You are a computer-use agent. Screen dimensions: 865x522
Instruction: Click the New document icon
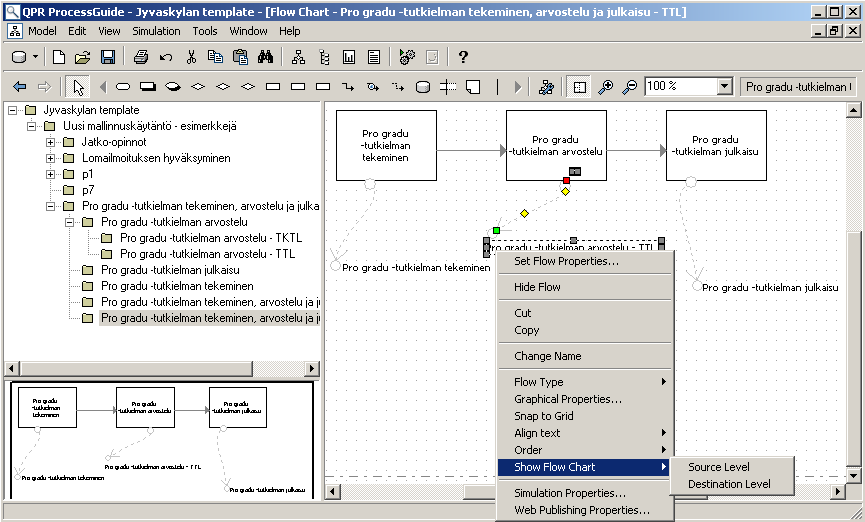pos(58,57)
